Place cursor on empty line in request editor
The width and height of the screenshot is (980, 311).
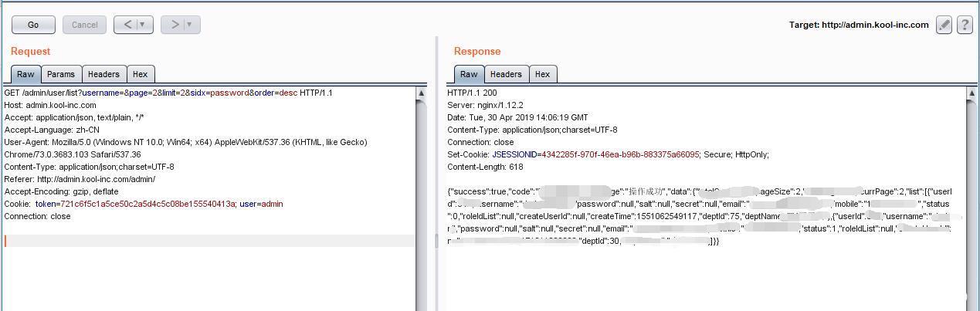(x=209, y=241)
